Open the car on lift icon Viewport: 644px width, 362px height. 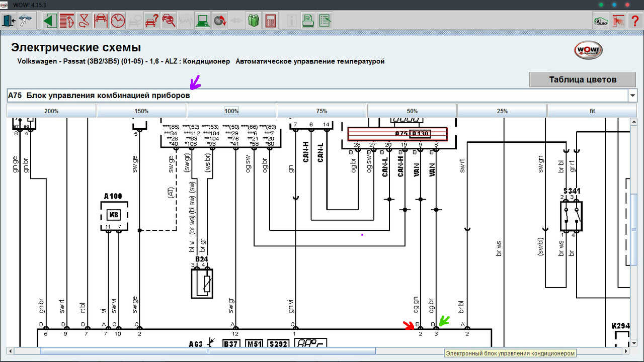tap(101, 21)
